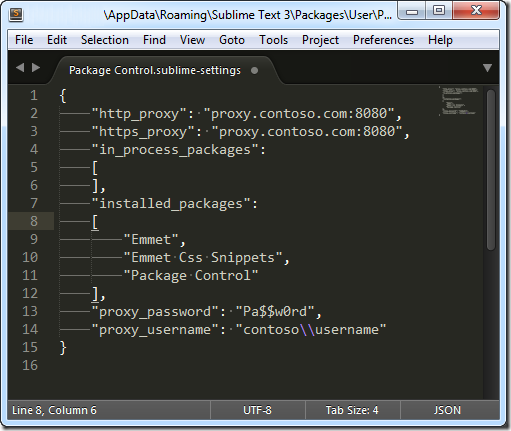Click the "proxy_password" key text

pos(155,312)
